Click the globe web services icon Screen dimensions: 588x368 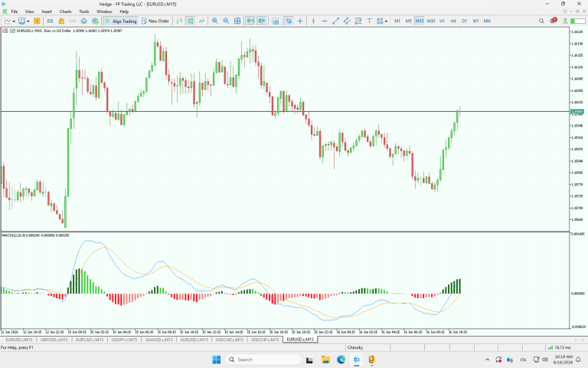(95, 21)
